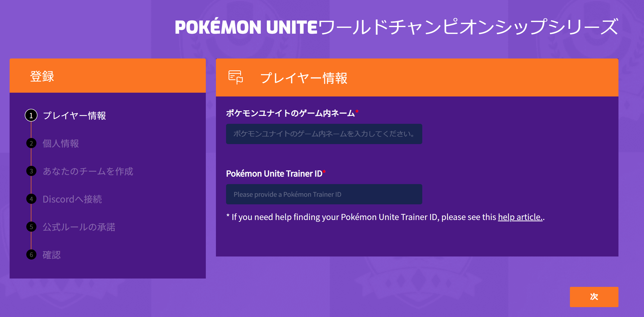This screenshot has width=644, height=317.
Task: Select step 2 circle next to 個人情報
Action: point(31,143)
